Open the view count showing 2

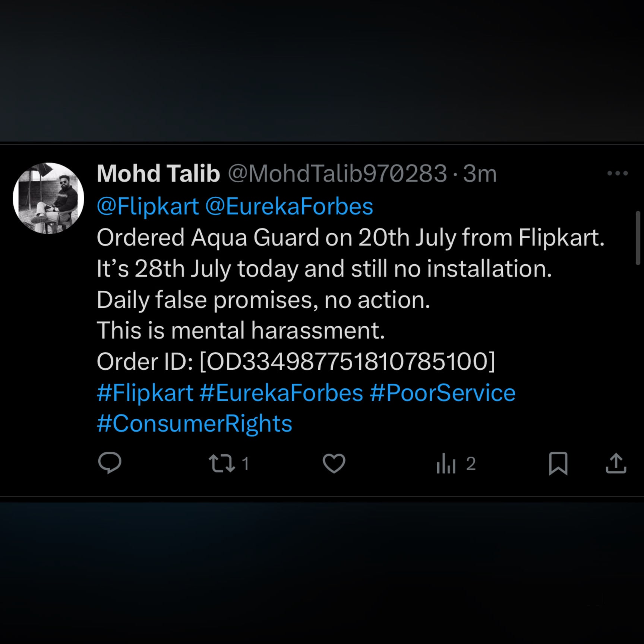pyautogui.click(x=471, y=463)
